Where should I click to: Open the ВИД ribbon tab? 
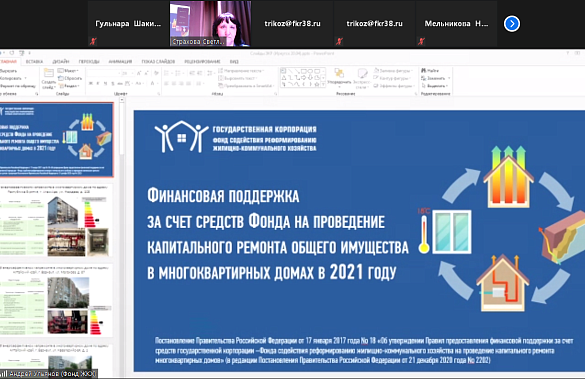pos(234,61)
